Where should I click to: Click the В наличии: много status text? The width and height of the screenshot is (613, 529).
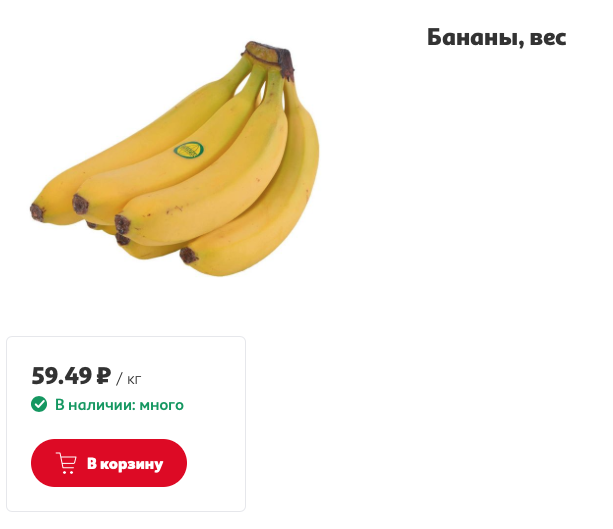119,405
